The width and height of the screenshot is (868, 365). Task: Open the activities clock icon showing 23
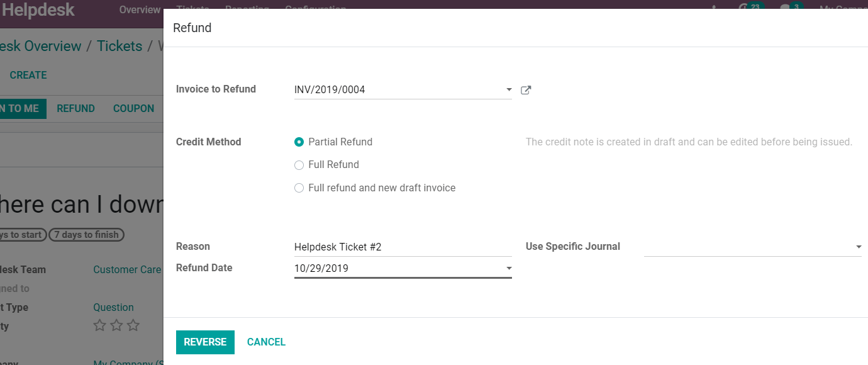pos(747,8)
